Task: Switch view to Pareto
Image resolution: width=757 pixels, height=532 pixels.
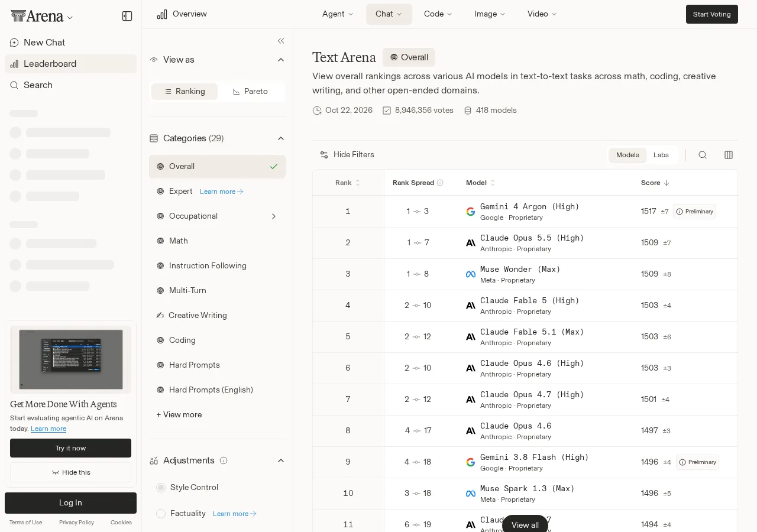Action: tap(251, 92)
